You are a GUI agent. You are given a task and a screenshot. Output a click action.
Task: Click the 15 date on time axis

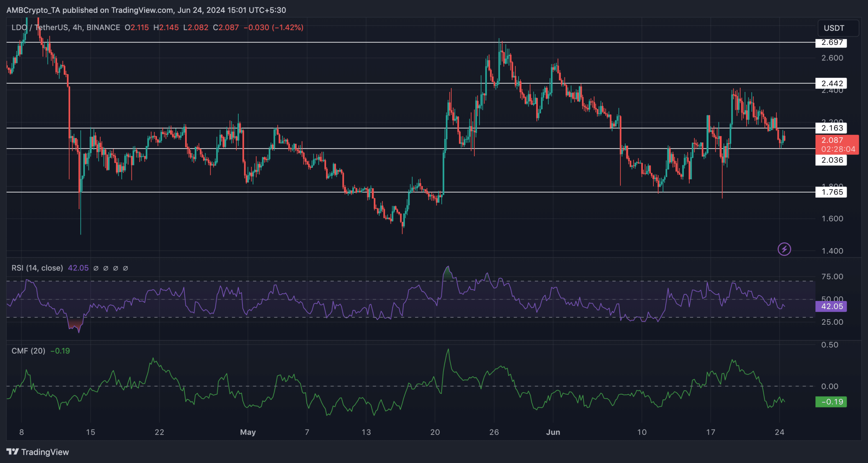click(x=91, y=432)
